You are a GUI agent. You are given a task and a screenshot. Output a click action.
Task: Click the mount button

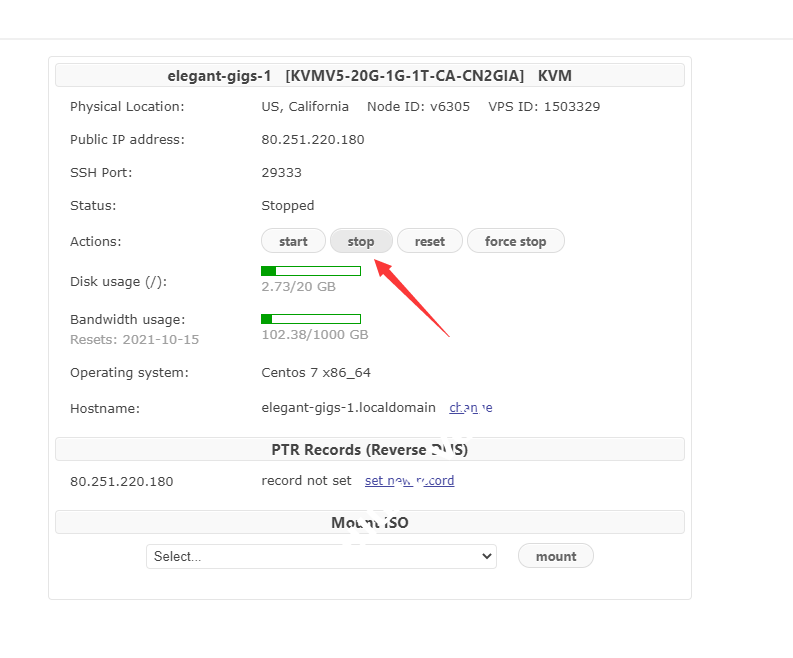pyautogui.click(x=556, y=556)
